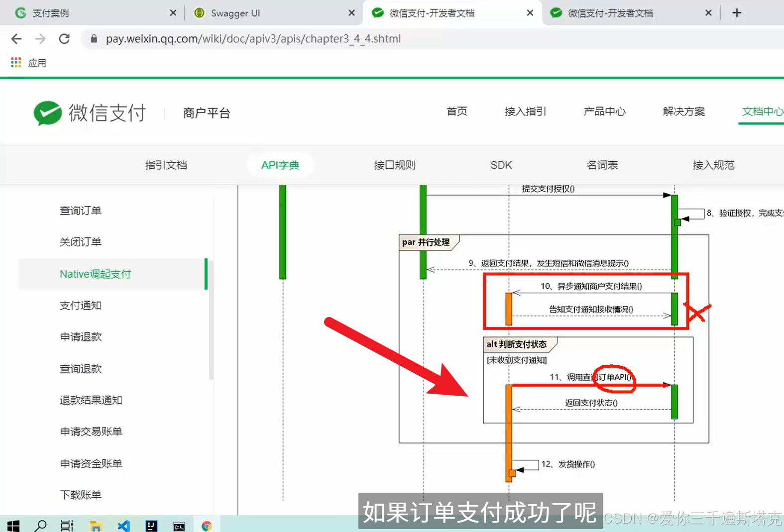Click the 'par 并行处理' diagram label
784x532 pixels.
coord(426,242)
